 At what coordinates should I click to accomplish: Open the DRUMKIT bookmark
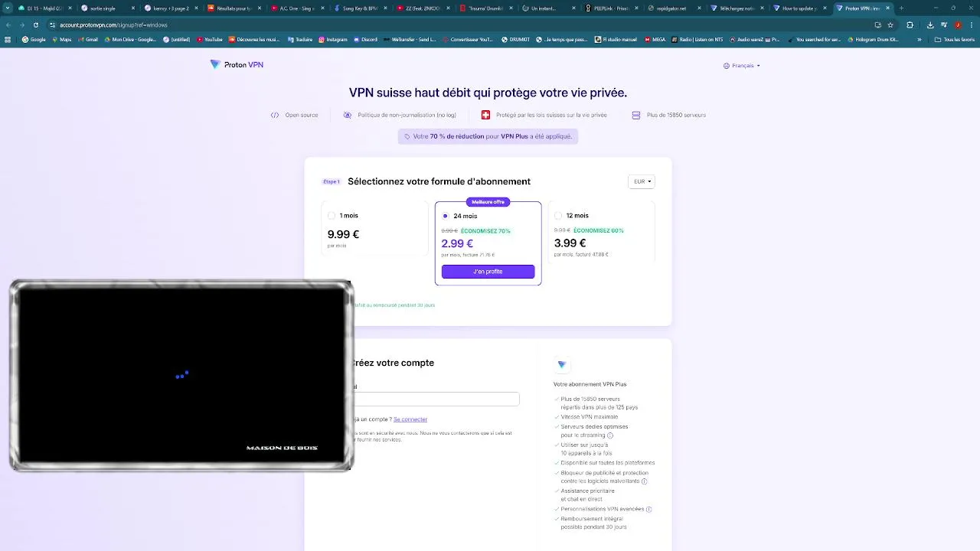pyautogui.click(x=514, y=39)
